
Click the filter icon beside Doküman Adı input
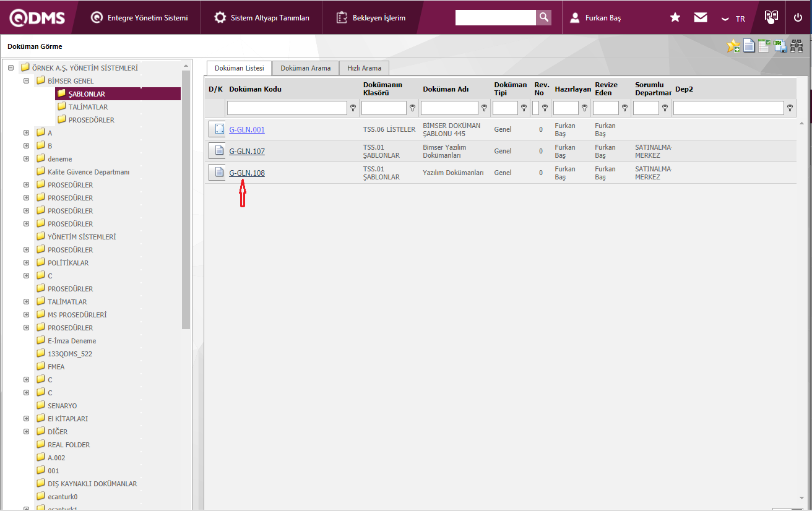485,108
